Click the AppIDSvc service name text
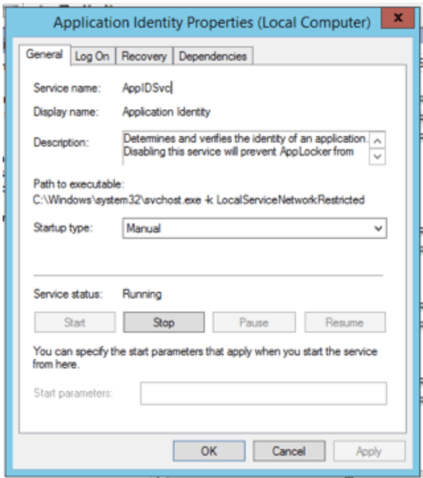This screenshot has width=423, height=478. pyautogui.click(x=147, y=88)
